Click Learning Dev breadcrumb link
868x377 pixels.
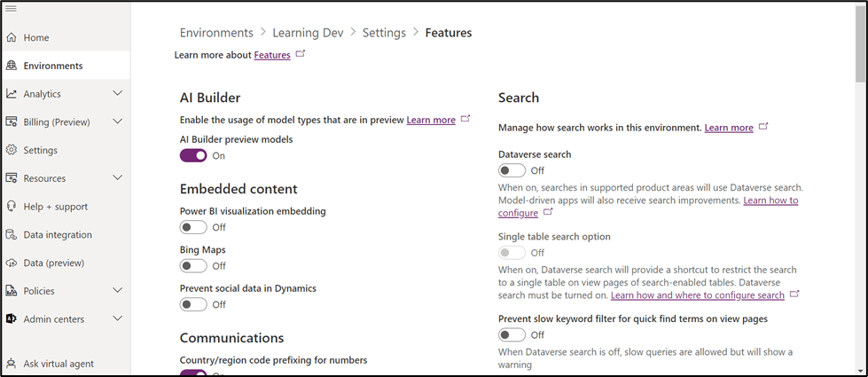[x=308, y=33]
